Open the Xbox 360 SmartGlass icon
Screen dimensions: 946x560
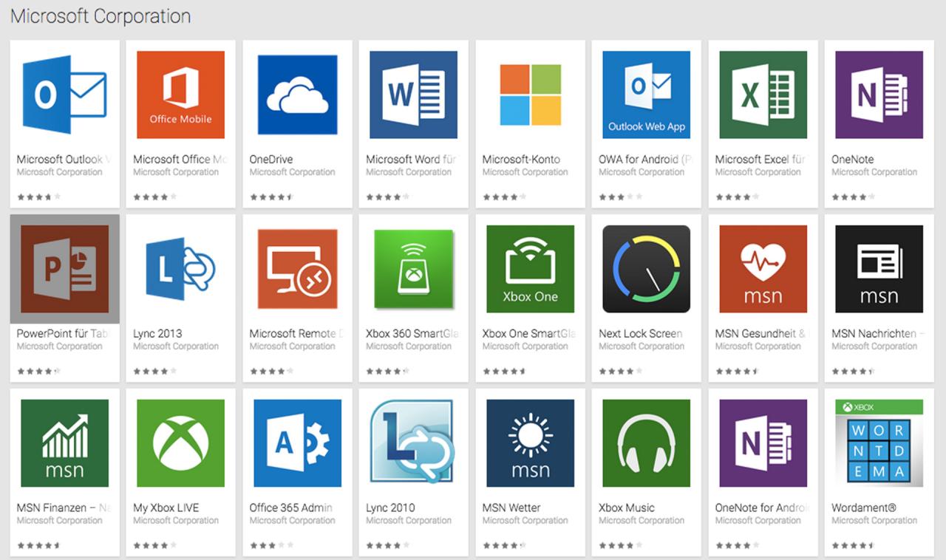coord(413,269)
